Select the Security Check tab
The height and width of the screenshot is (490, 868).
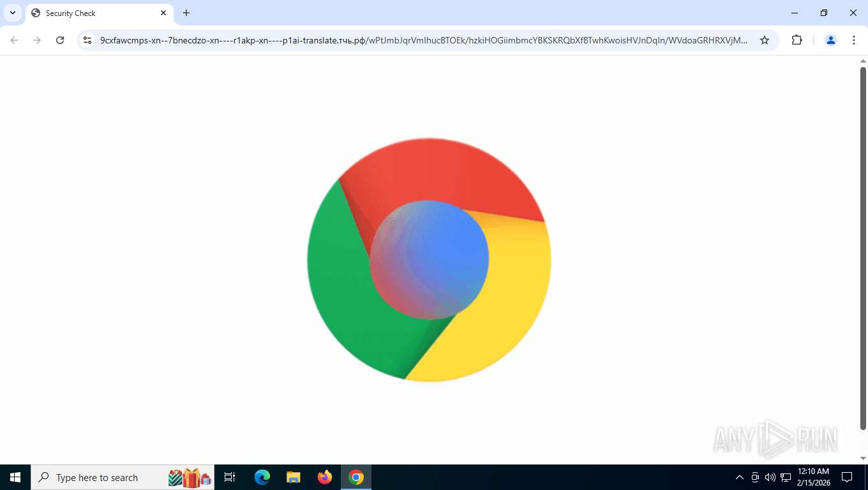point(100,13)
